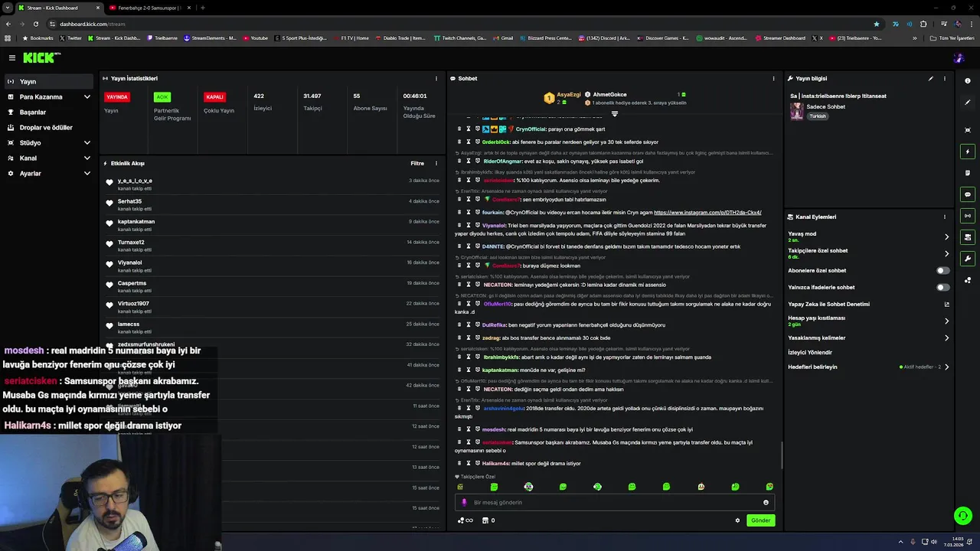Click the green support chat bubble button
Screen dimensions: 980x551
click(963, 516)
